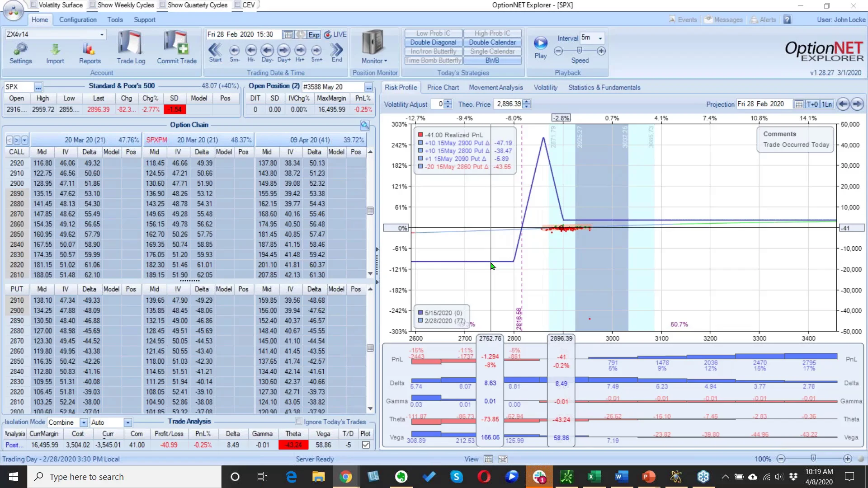Open the SPX symbol ellipsis selector

pos(38,87)
